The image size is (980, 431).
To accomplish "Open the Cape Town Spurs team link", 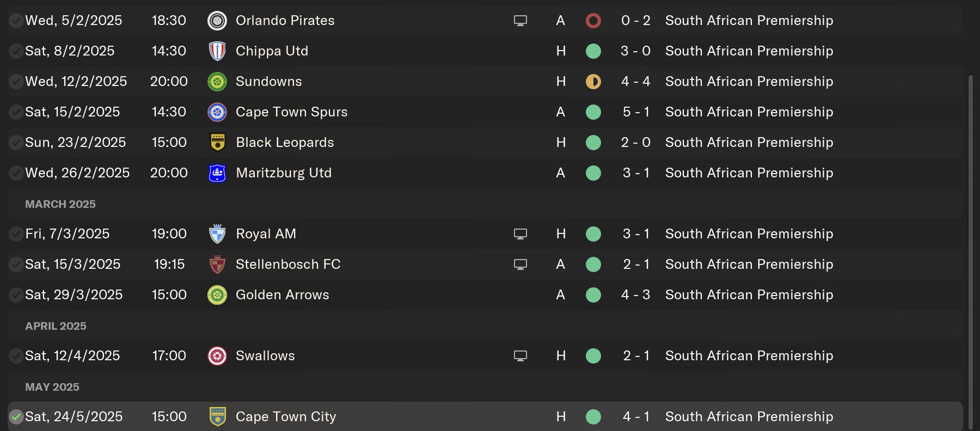I will [291, 112].
